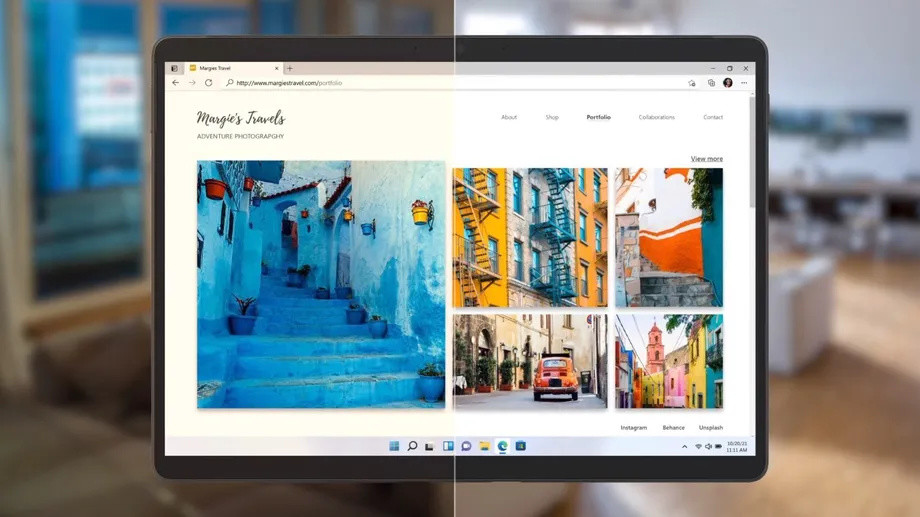Follow the Behance link
920x517 pixels.
[x=674, y=428]
